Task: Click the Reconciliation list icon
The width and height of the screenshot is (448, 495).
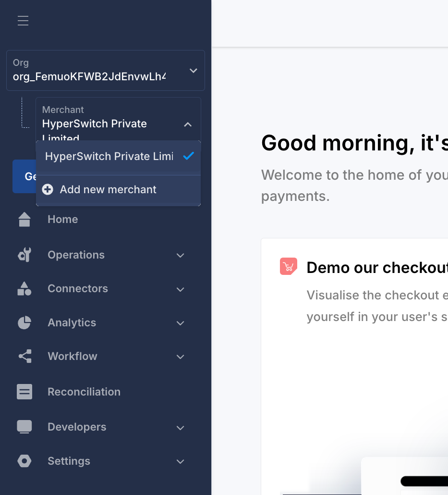Action: [x=24, y=392]
